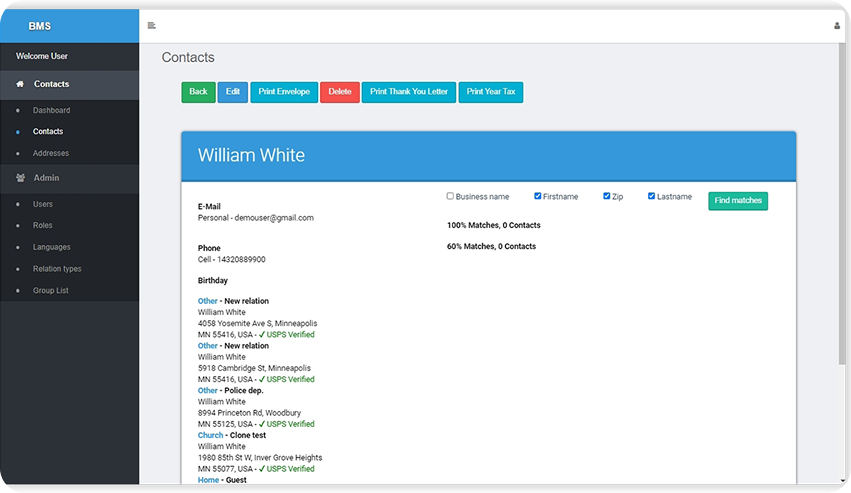Enable the Business name checkbox
The image size is (851, 493).
click(x=450, y=196)
